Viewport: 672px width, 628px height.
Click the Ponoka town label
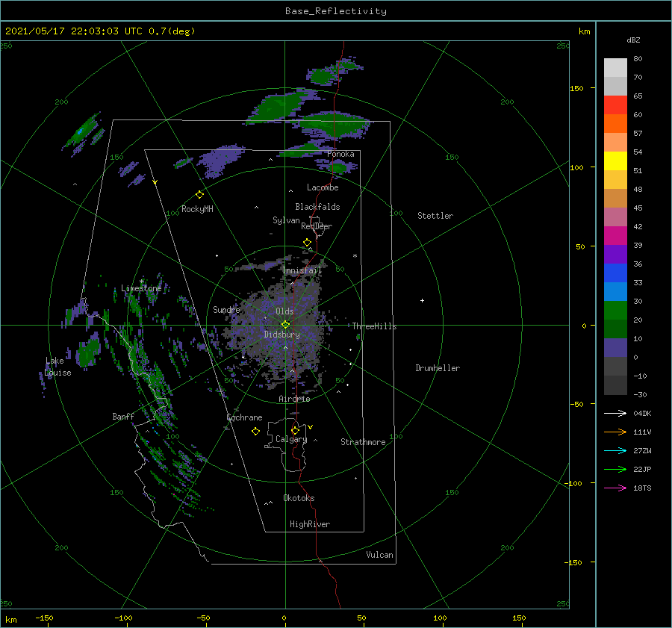[x=340, y=154]
